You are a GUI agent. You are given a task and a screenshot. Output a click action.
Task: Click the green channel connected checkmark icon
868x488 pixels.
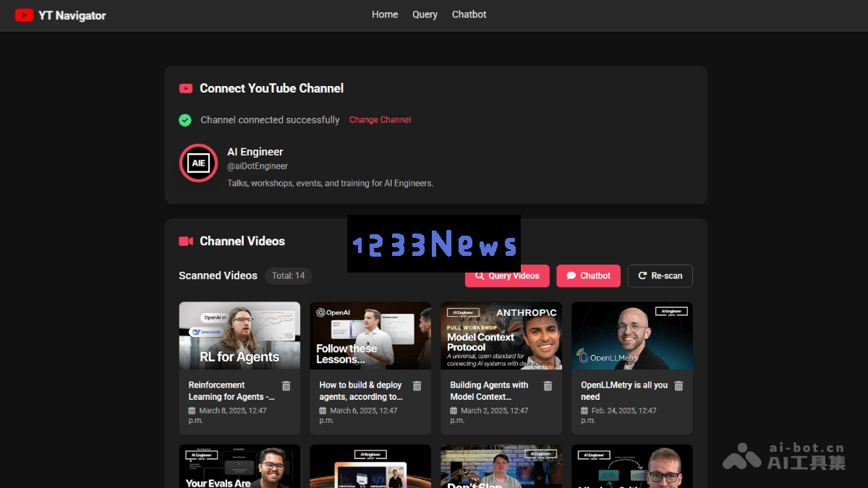point(185,120)
